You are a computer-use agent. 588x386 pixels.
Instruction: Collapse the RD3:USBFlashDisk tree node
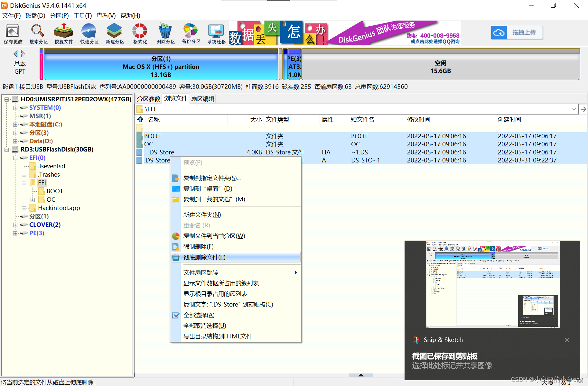pyautogui.click(x=6, y=150)
